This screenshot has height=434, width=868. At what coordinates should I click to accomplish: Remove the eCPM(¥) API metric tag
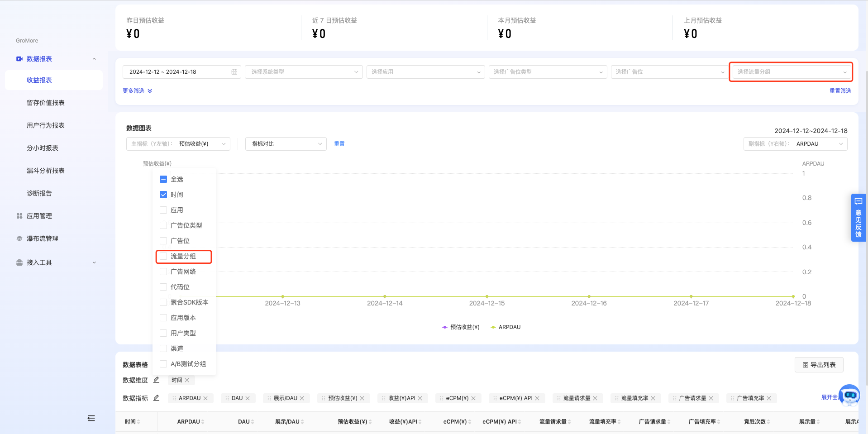tap(537, 398)
